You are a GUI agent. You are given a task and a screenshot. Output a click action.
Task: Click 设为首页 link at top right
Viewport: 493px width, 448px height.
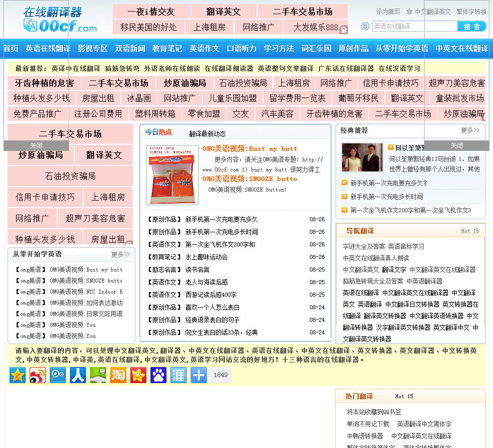coord(388,12)
